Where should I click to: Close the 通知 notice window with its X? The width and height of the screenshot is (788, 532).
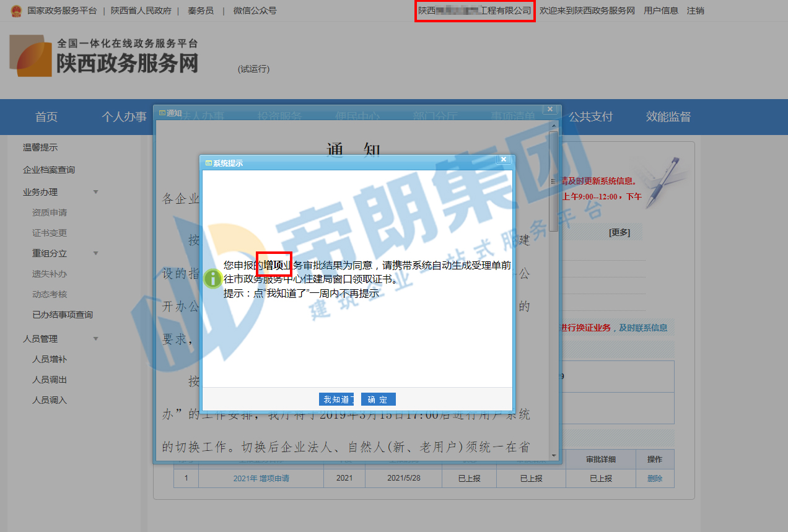coord(549,110)
